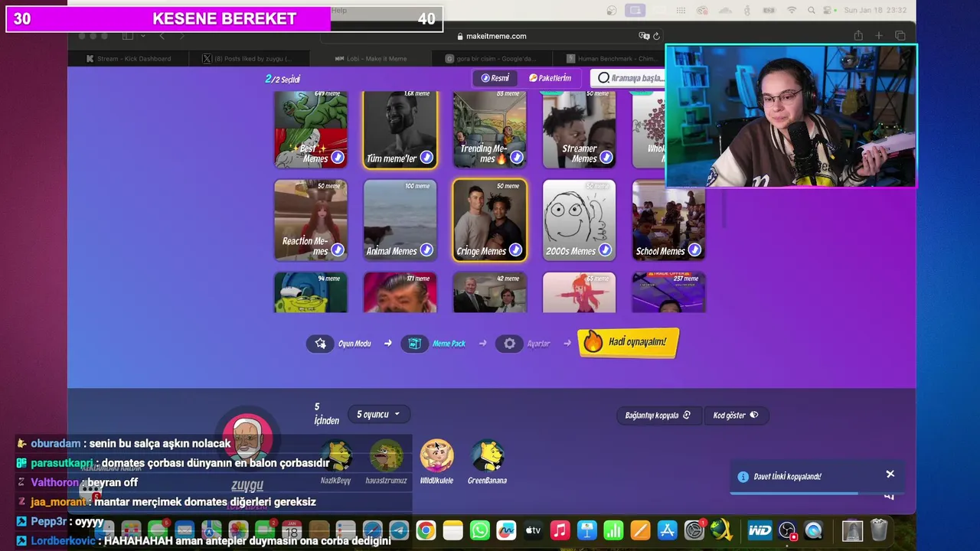Open WhatsApp from the dock
980x551 pixels.
479,530
